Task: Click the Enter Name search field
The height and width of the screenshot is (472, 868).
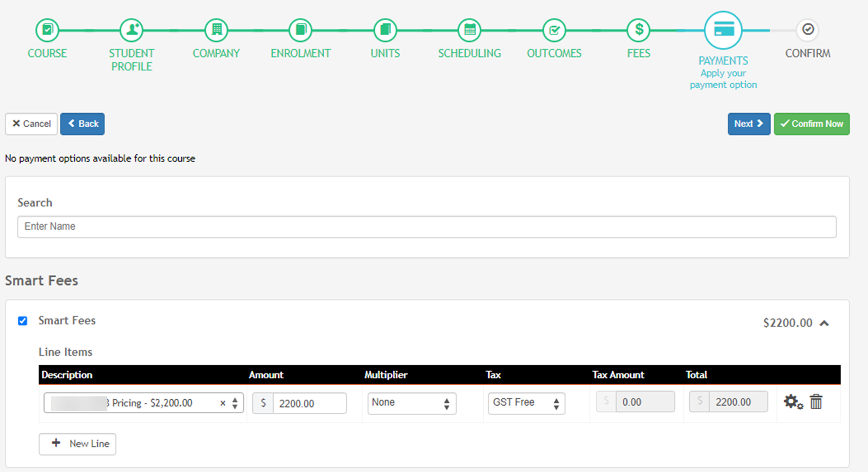Action: click(x=427, y=226)
